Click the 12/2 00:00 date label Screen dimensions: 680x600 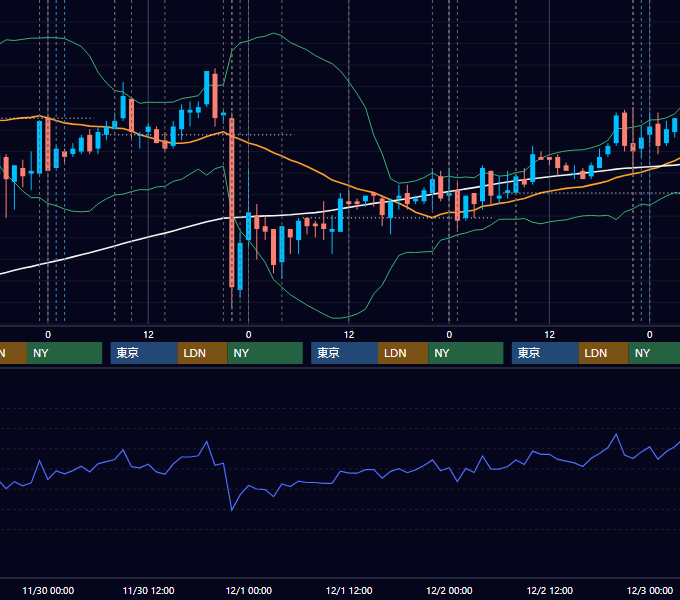(449, 590)
